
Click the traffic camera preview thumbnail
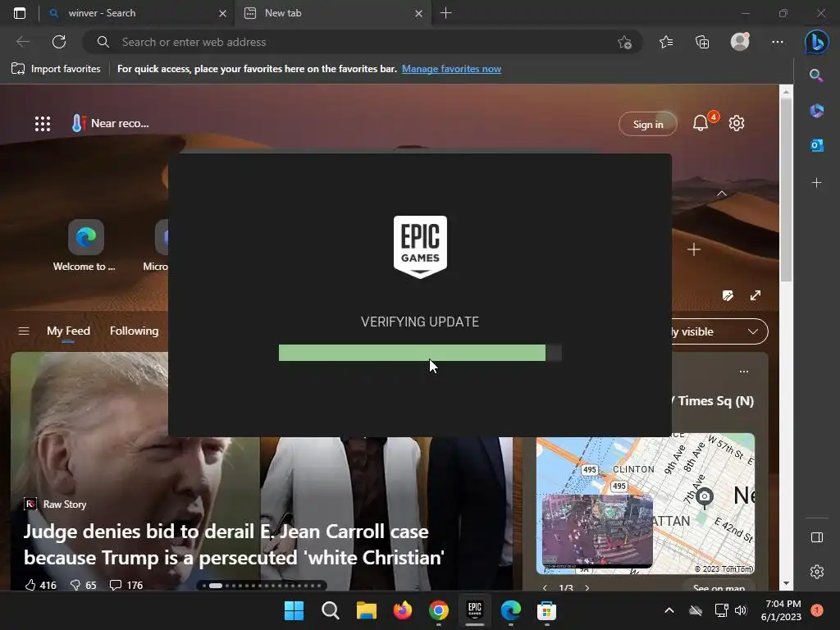click(597, 531)
